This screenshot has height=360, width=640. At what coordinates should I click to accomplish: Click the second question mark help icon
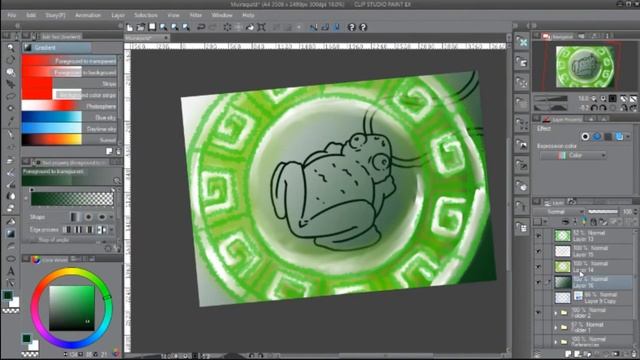coord(363,27)
